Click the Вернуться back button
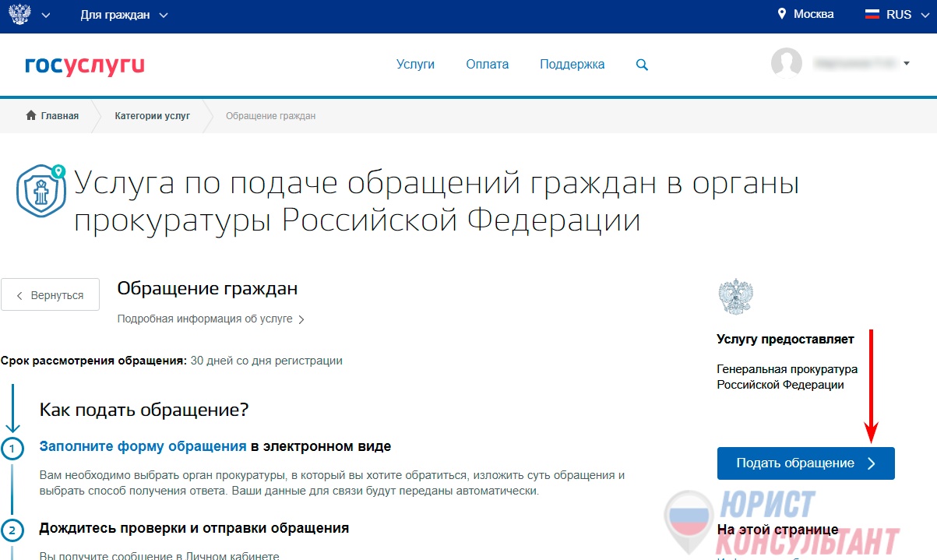The width and height of the screenshot is (937, 560). pos(50,294)
